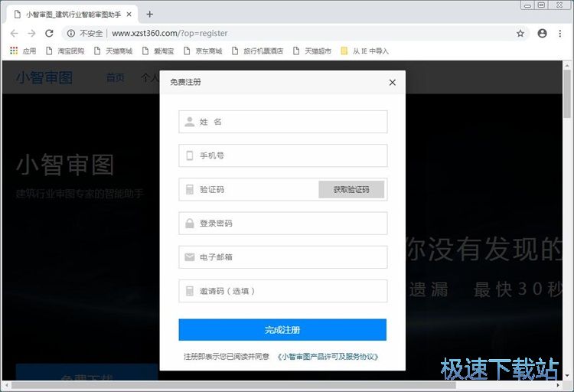Reload the page with the refresh icon
This screenshot has width=574, height=392.
50,34
